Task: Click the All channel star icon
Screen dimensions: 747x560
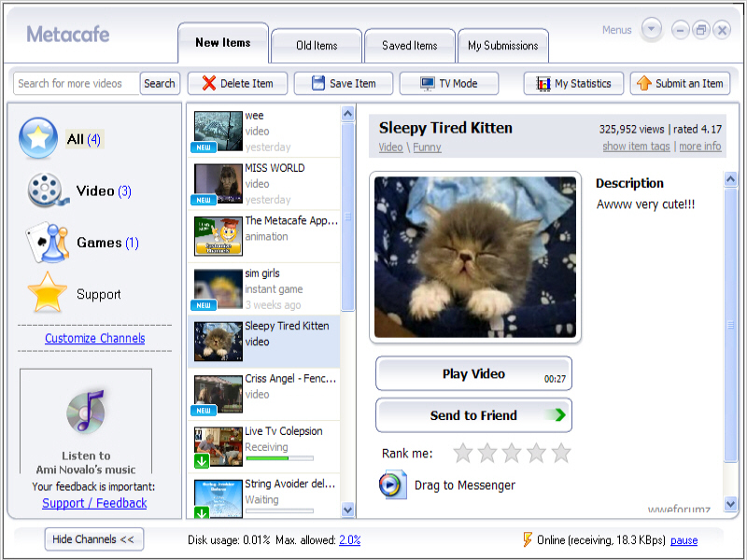Action: pyautogui.click(x=38, y=139)
